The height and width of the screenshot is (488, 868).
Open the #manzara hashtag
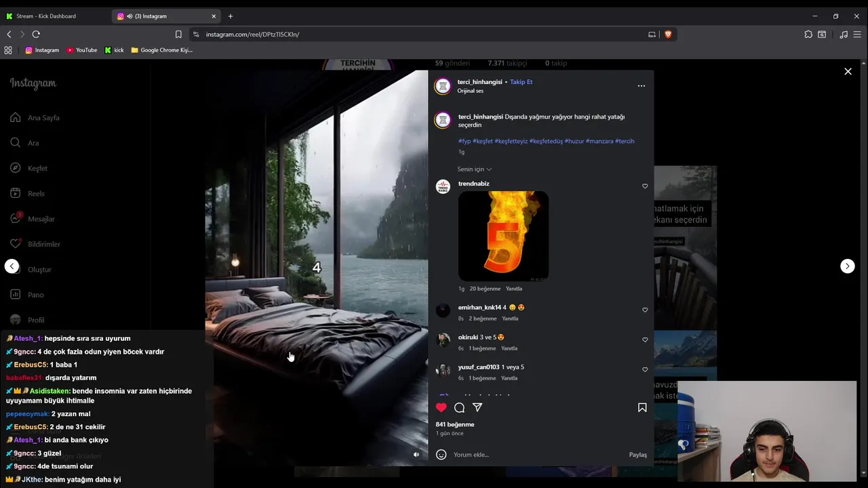pyautogui.click(x=599, y=141)
